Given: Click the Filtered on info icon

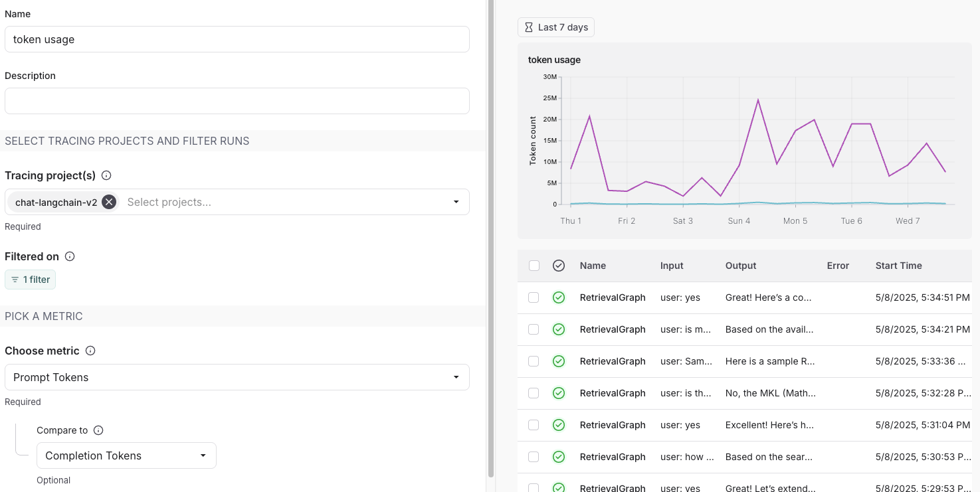Looking at the screenshot, I should click(x=70, y=256).
